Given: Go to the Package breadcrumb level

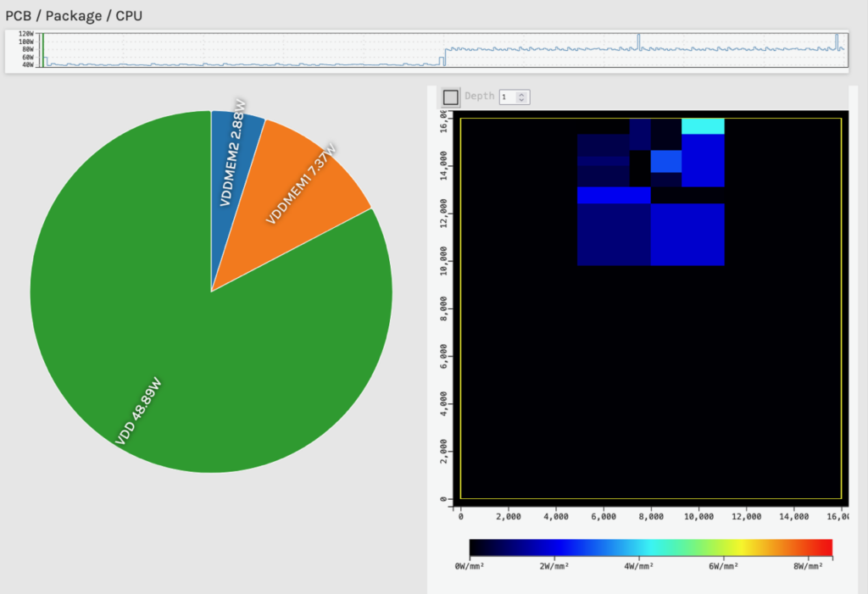Looking at the screenshot, I should pyautogui.click(x=74, y=15).
